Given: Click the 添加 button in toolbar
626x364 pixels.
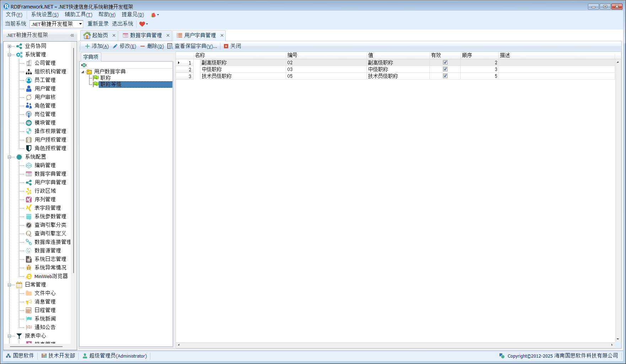Looking at the screenshot, I should [x=97, y=46].
